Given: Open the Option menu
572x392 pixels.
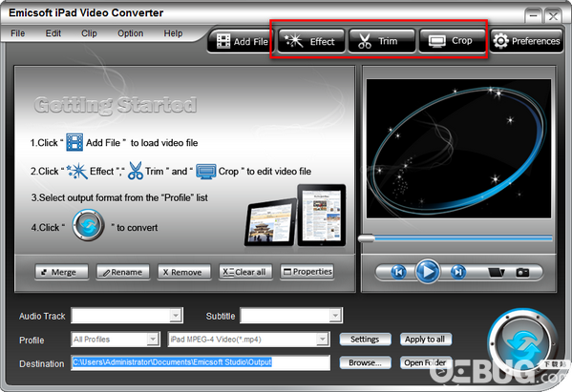Looking at the screenshot, I should [x=130, y=33].
